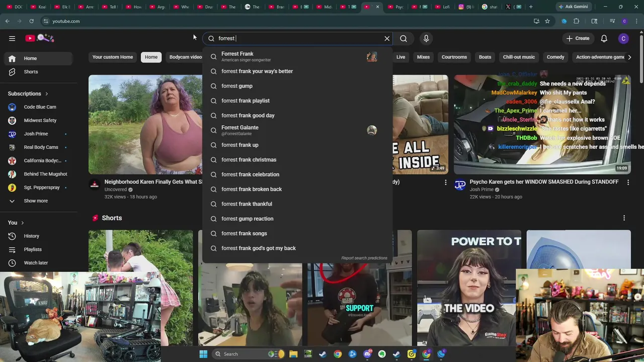This screenshot has height=362, width=644.
Task: Open Chrome extensions puzzle icon
Action: point(577,21)
